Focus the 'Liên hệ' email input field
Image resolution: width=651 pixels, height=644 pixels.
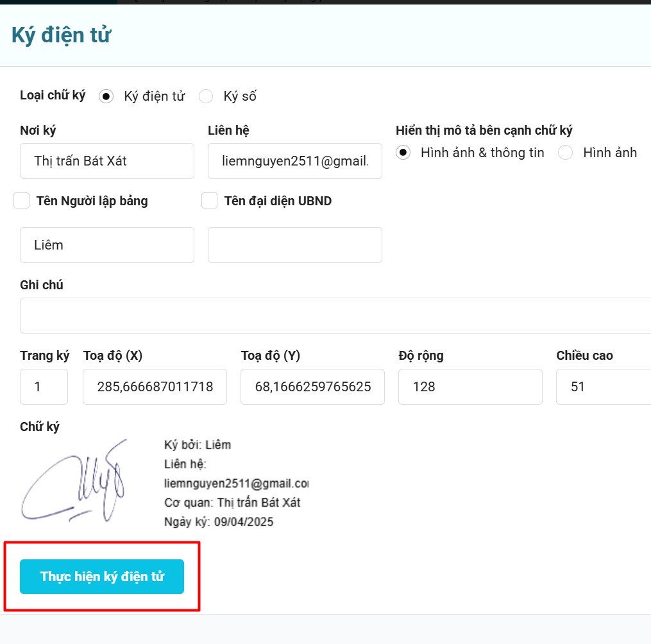pos(295,161)
